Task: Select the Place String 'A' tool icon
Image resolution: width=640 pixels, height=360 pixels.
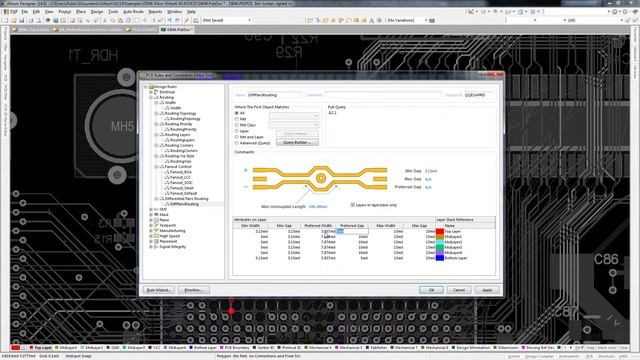Action: click(x=371, y=20)
